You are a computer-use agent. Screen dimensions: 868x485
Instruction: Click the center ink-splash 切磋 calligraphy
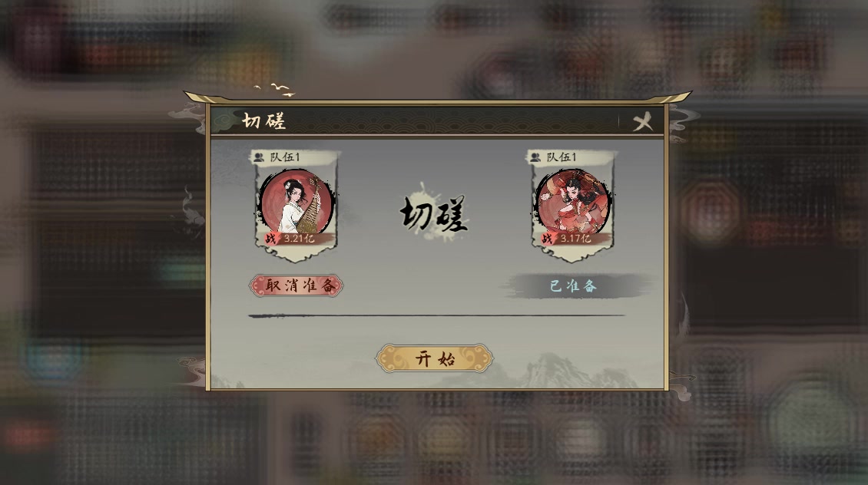click(434, 213)
